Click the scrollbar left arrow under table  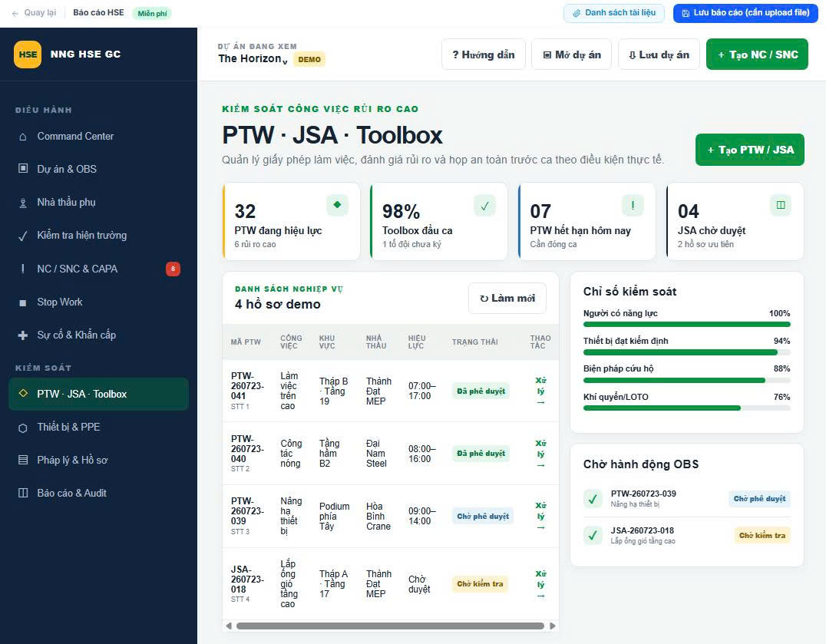coord(229,626)
